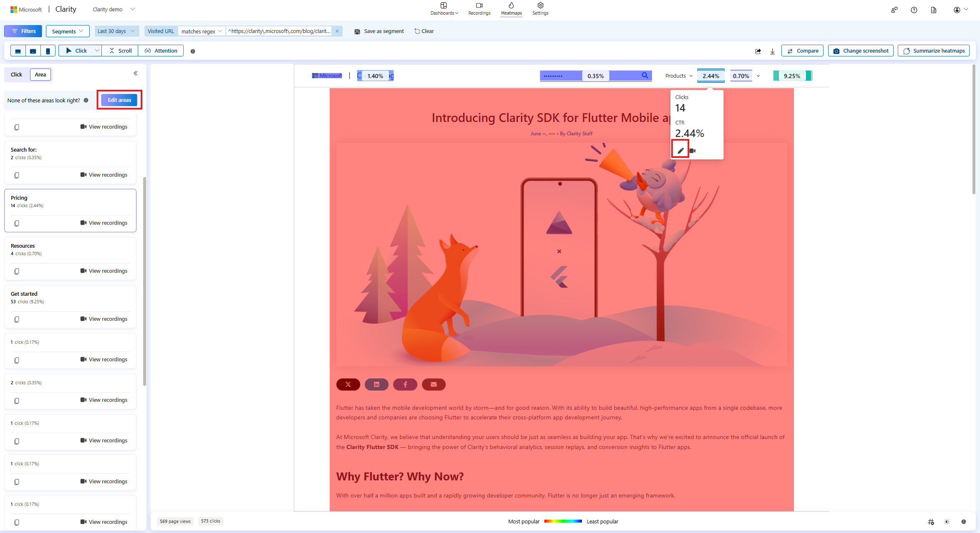
Task: Click the popularity color gradient legend
Action: click(x=563, y=521)
